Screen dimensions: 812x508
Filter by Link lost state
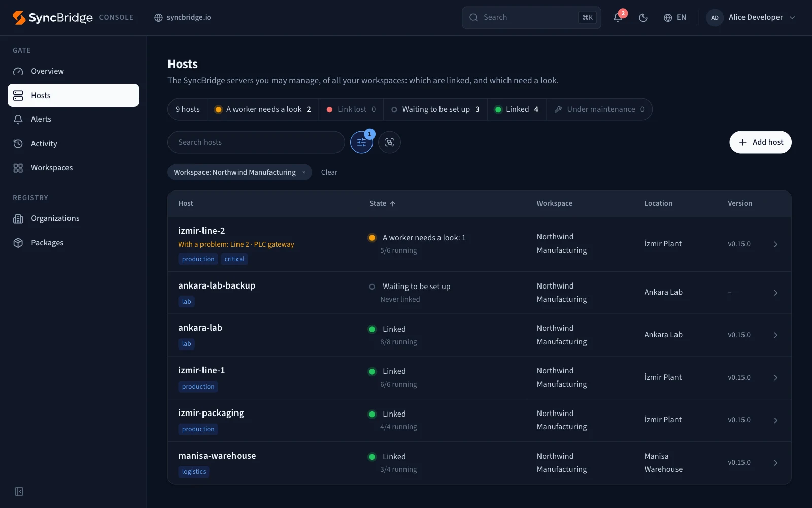coord(351,109)
